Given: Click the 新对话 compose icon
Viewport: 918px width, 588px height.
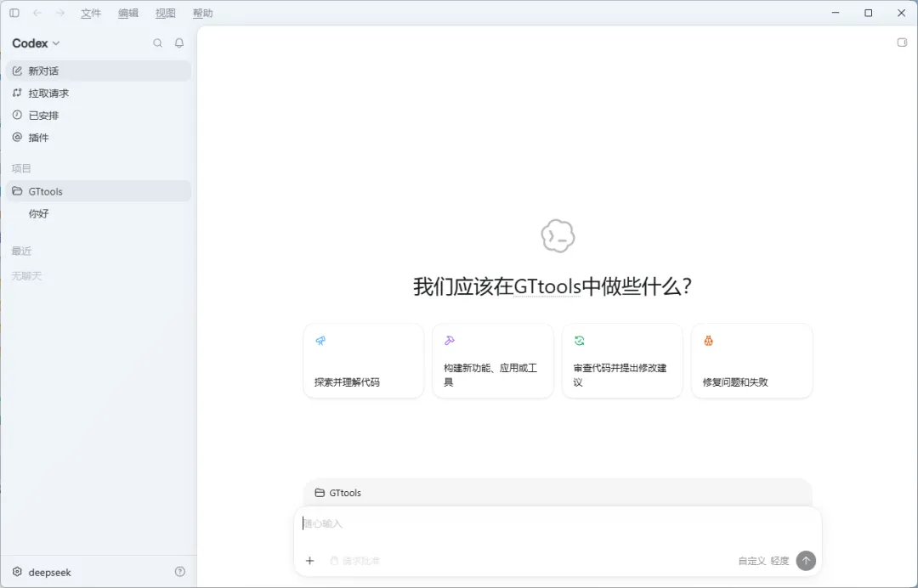Looking at the screenshot, I should (x=17, y=71).
